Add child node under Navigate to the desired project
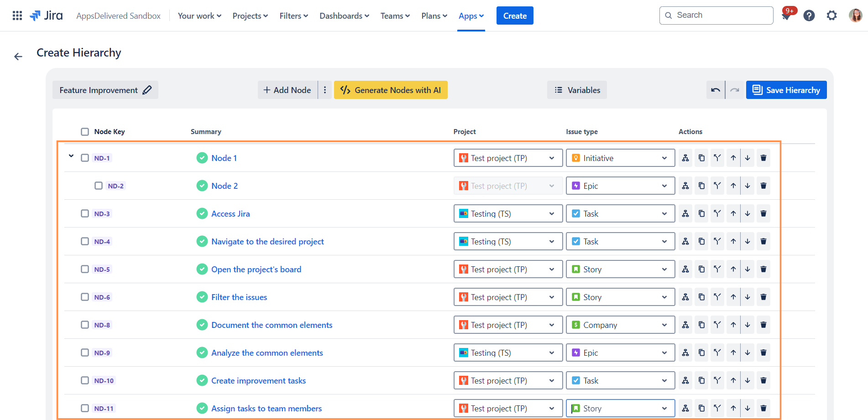Viewport: 868px width, 420px height. point(685,242)
